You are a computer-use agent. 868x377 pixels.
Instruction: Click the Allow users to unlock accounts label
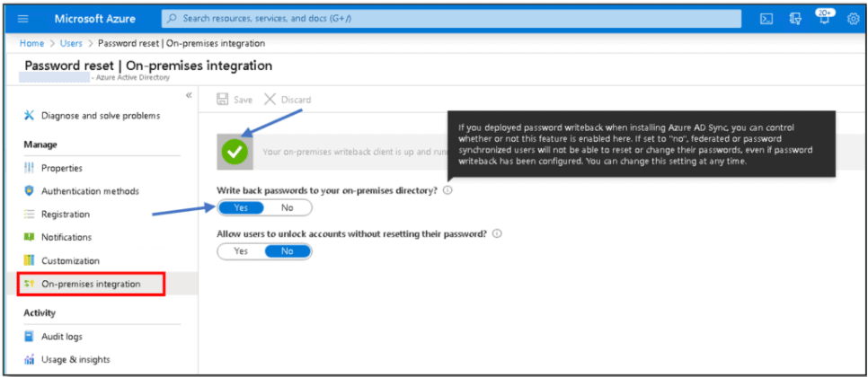pyautogui.click(x=351, y=233)
